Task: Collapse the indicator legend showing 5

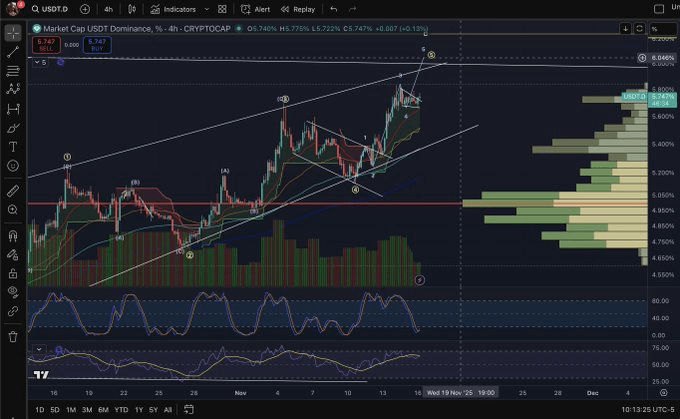Action: pos(40,62)
